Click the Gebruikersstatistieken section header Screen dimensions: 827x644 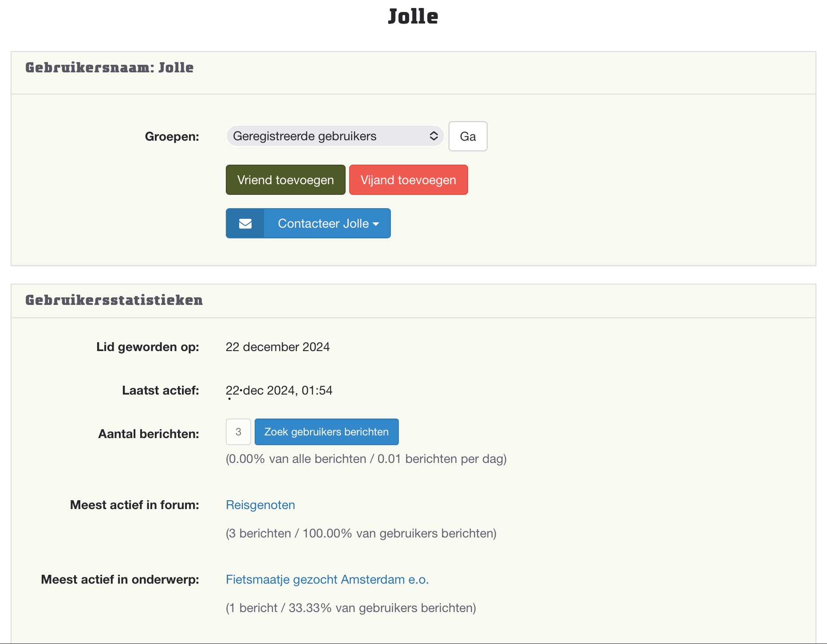(x=114, y=300)
